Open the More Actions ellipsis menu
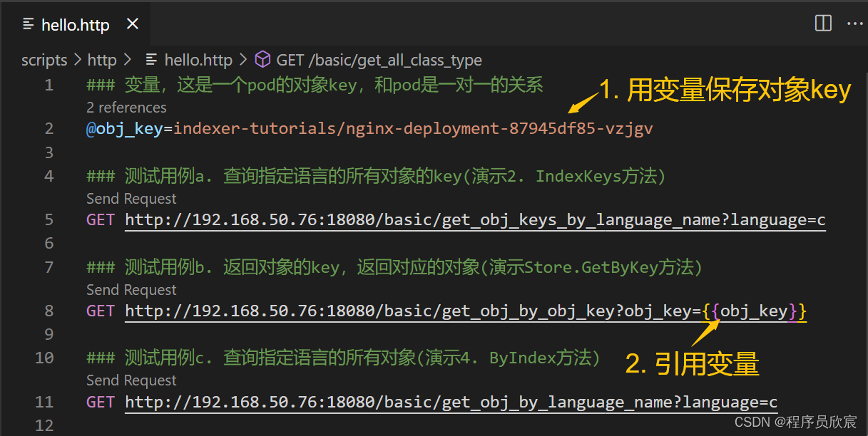Screen dimensions: 868x436 (854, 24)
